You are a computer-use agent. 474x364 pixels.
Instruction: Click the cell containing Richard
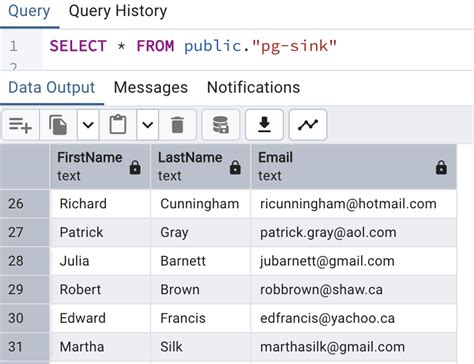coord(100,204)
